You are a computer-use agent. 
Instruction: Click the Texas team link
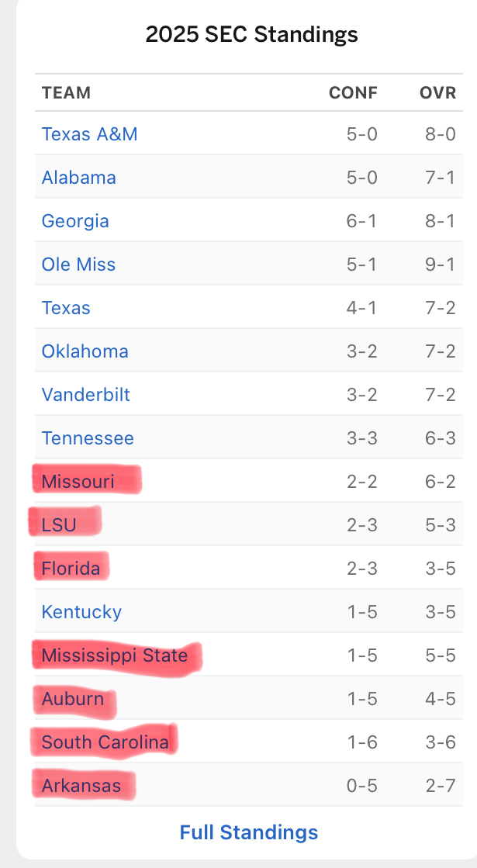(66, 308)
